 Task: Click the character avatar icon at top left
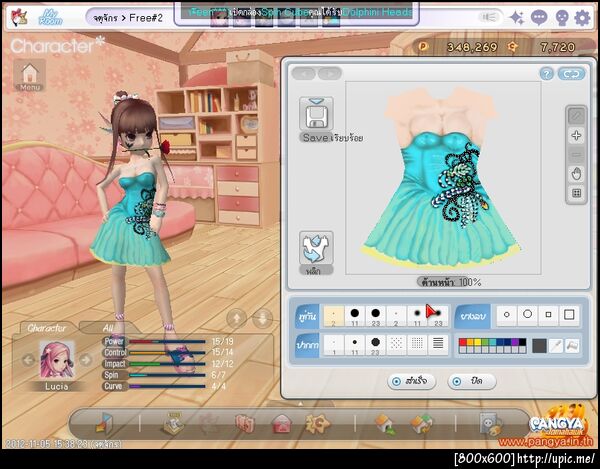[18, 18]
